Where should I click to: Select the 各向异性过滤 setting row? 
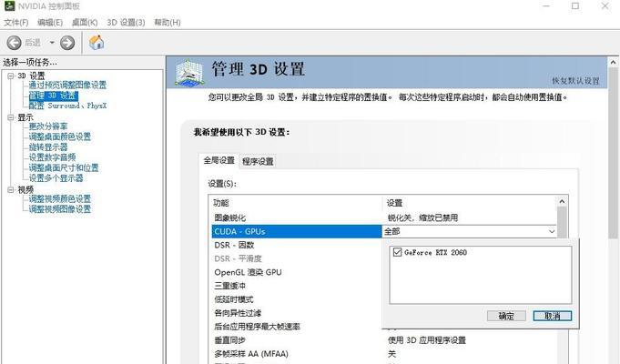click(x=297, y=313)
